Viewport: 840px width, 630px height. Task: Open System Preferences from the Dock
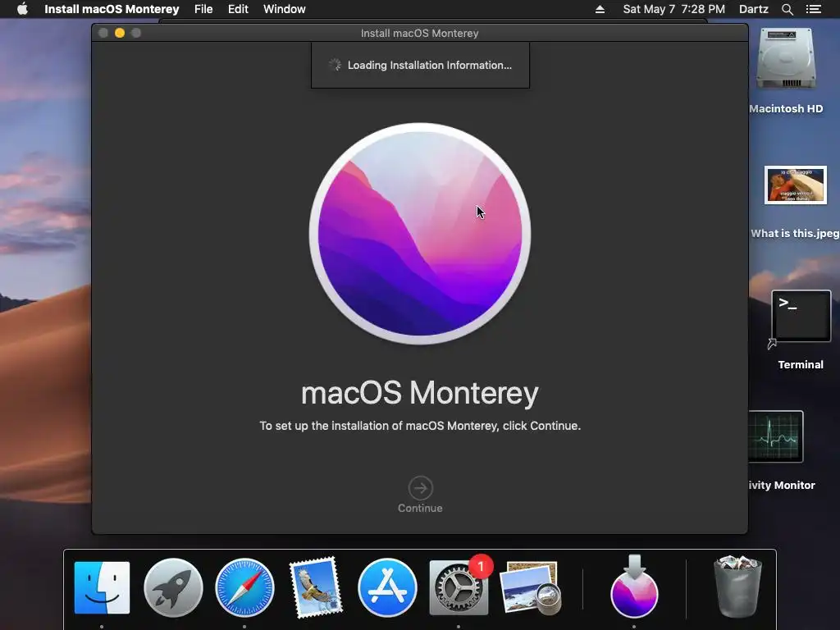click(459, 587)
